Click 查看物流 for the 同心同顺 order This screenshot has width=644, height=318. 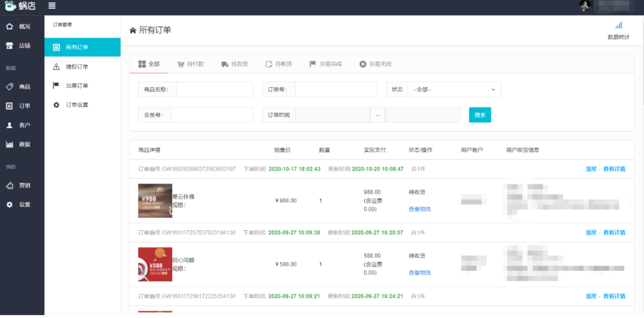tap(420, 273)
